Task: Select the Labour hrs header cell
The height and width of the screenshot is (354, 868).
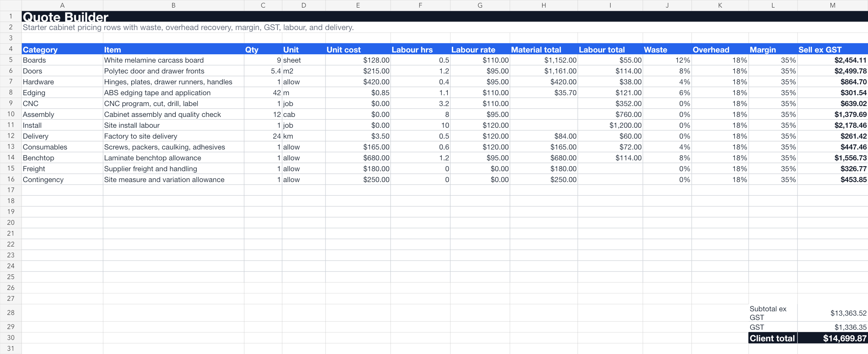Action: (420, 49)
